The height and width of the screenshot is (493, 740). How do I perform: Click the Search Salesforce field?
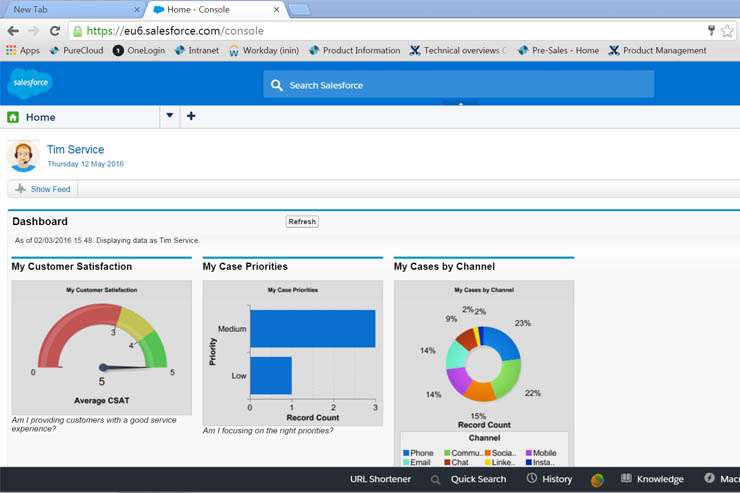tap(460, 85)
